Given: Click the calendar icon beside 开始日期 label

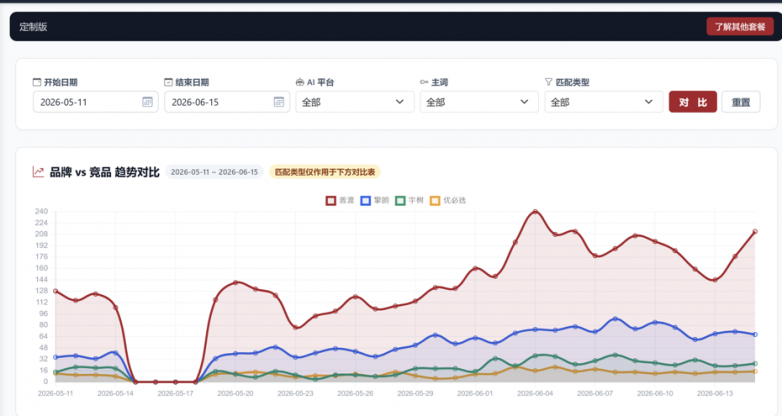Looking at the screenshot, I should coord(37,82).
